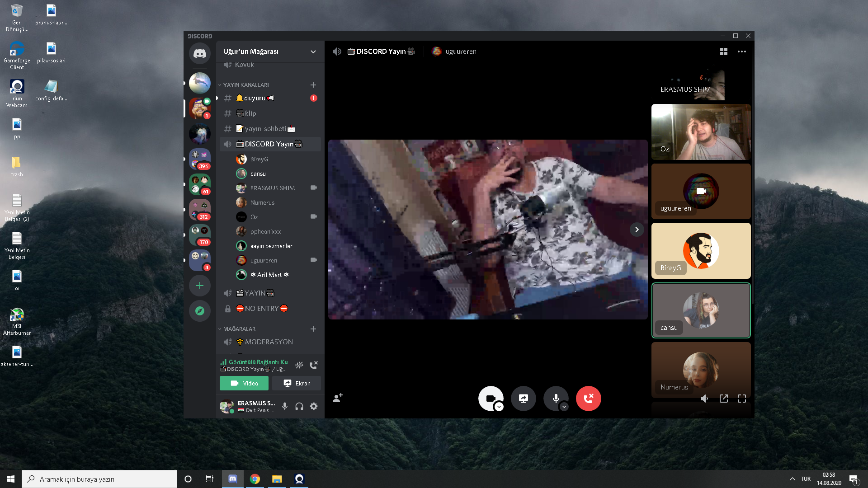Adjust call volume speaker icon near fullscreen

tap(705, 399)
